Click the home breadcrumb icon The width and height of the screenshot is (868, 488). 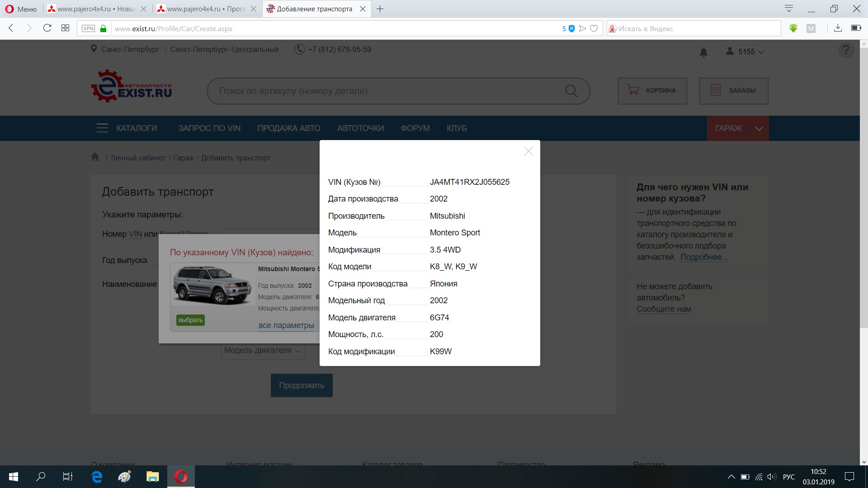pos(95,157)
